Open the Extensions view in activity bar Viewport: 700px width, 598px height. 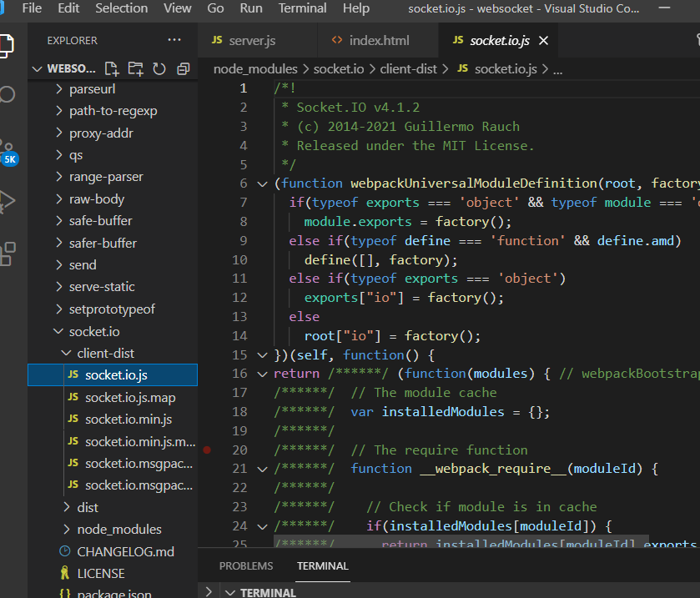click(x=8, y=253)
